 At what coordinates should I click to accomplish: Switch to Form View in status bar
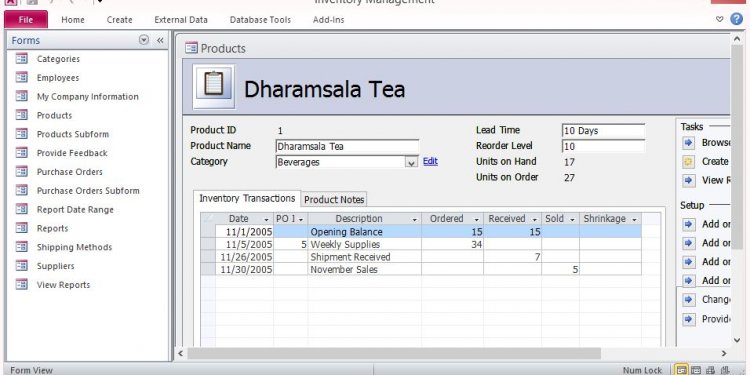(681, 370)
